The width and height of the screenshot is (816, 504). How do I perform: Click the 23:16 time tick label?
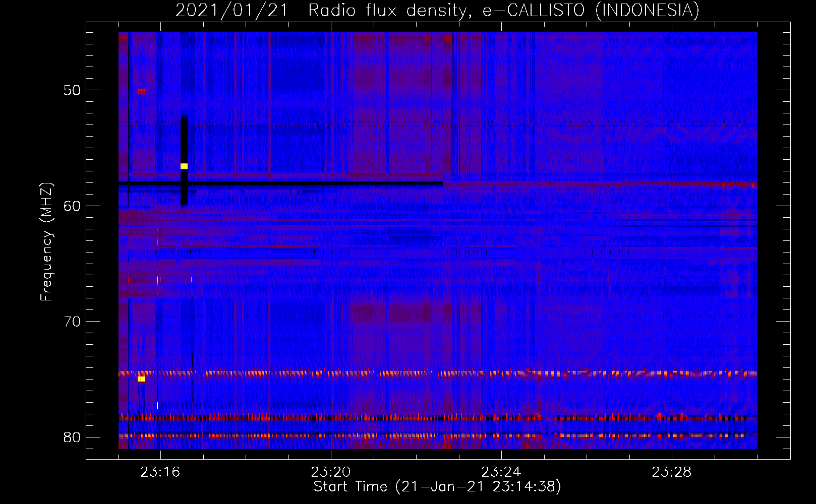(x=160, y=472)
